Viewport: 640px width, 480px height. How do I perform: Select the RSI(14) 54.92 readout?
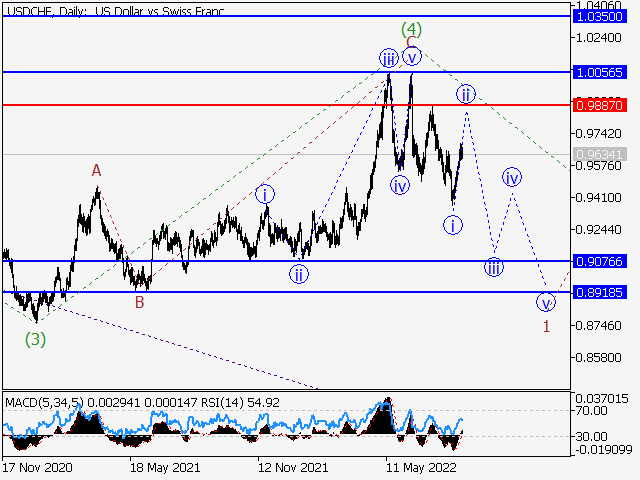tap(240, 403)
